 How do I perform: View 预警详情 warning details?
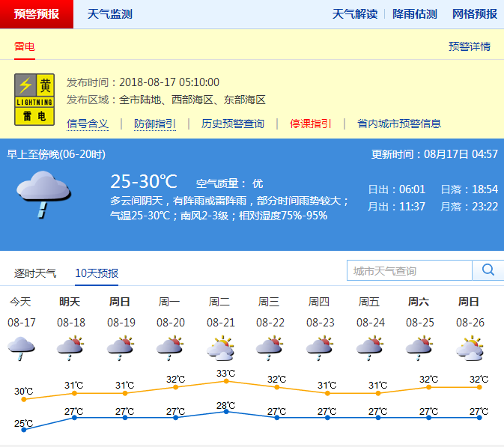coord(470,46)
